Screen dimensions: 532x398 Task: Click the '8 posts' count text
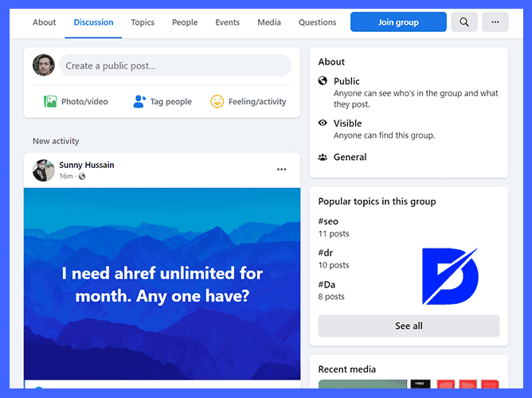click(331, 297)
